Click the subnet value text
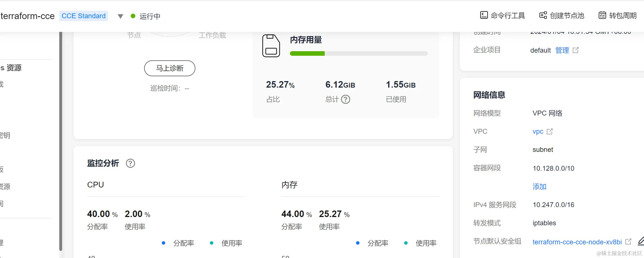644x258 pixels. tap(543, 150)
